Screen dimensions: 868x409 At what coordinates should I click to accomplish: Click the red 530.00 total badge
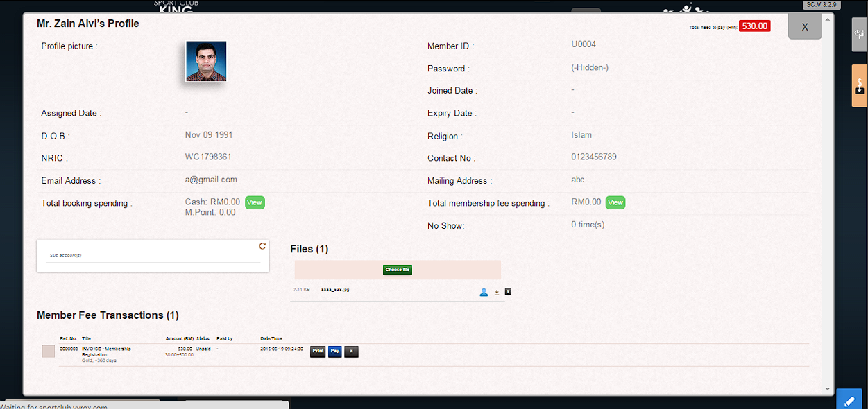pyautogui.click(x=754, y=26)
